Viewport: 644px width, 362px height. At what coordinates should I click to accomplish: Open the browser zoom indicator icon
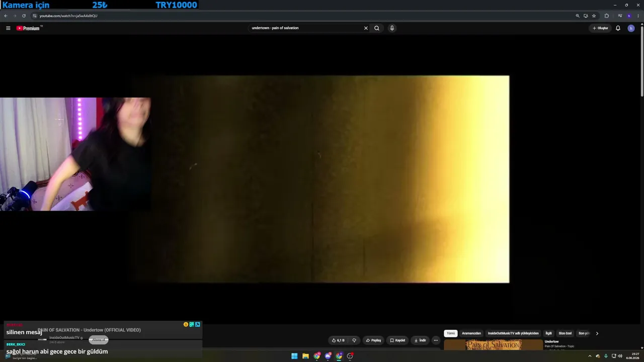tap(578, 16)
